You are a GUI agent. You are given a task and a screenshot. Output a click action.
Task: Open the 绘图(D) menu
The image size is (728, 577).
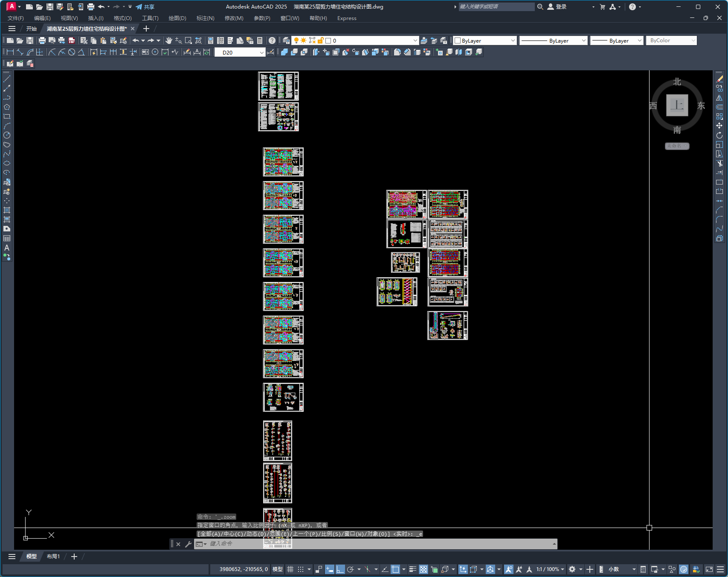click(x=177, y=18)
